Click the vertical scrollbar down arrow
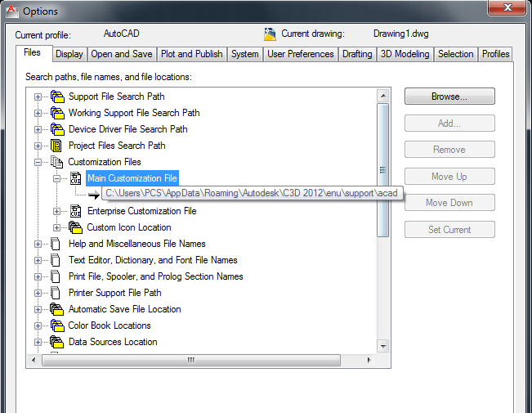Image resolution: width=532 pixels, height=413 pixels. (382, 346)
